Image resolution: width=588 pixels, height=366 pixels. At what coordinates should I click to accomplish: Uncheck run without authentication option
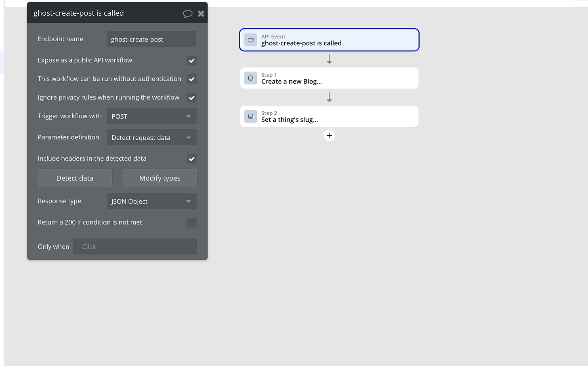(x=192, y=79)
